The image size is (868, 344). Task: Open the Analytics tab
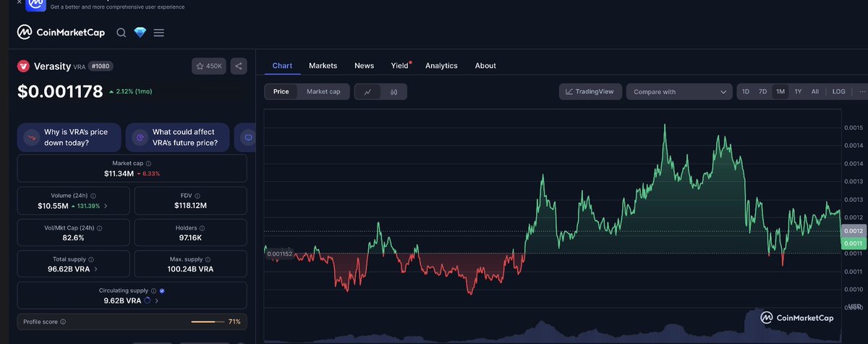[441, 66]
